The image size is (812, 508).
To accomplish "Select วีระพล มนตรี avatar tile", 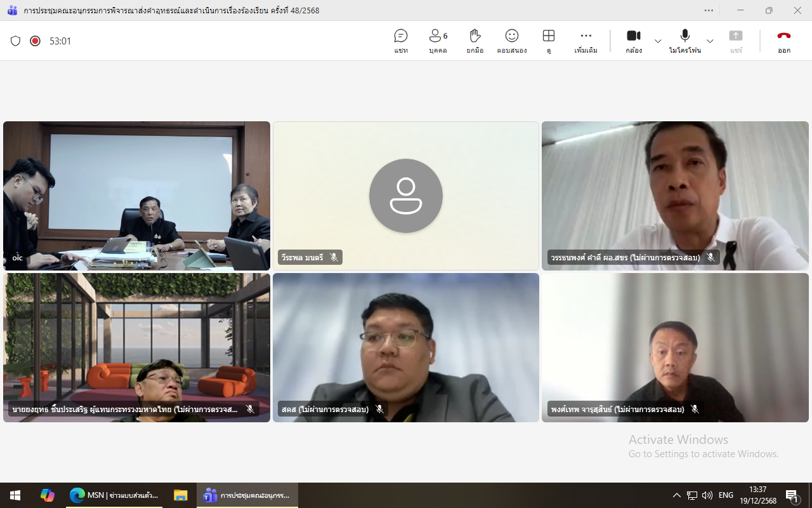I will [406, 196].
